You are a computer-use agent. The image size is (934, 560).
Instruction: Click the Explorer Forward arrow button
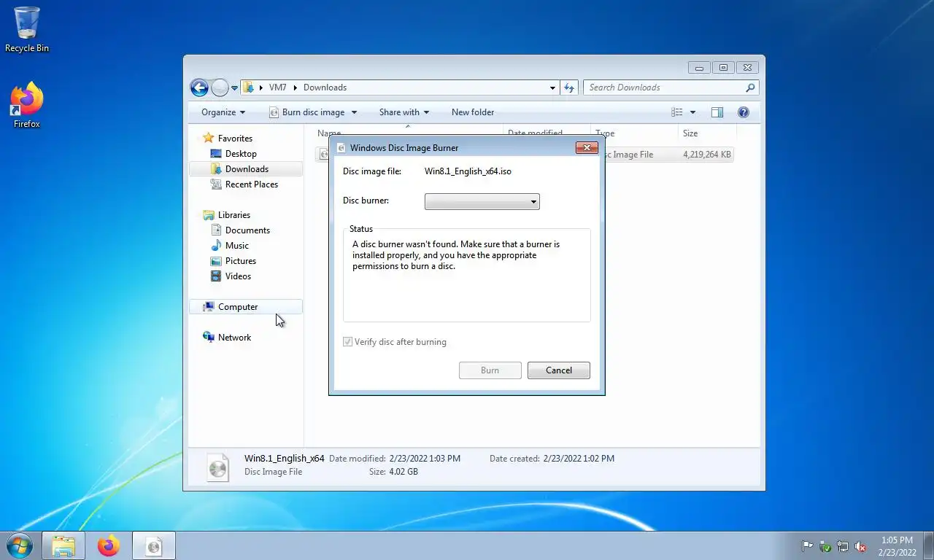(220, 87)
